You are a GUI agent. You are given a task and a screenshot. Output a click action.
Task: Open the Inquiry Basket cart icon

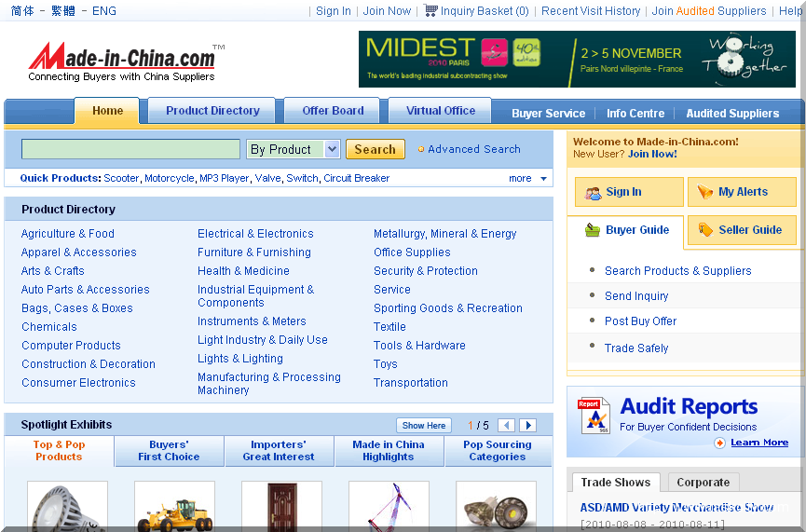tap(430, 10)
